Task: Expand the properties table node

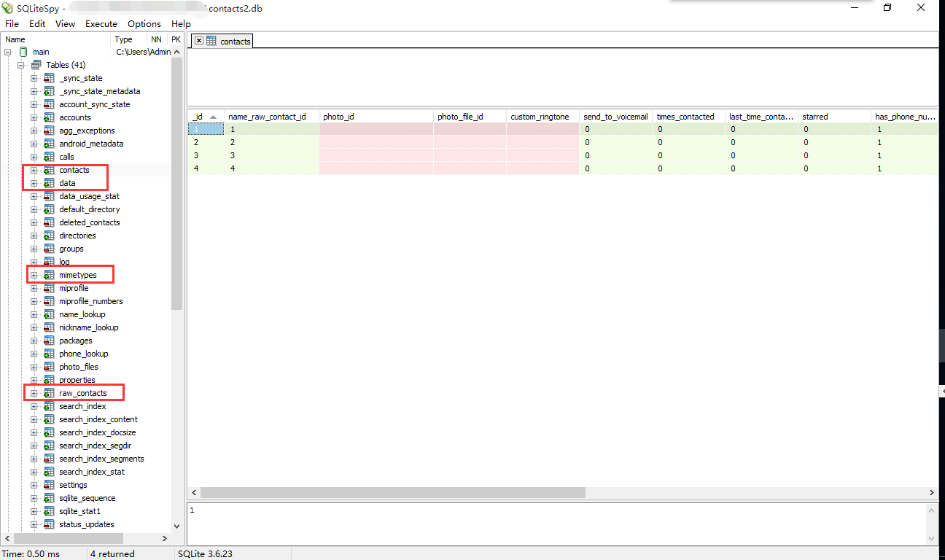Action: pyautogui.click(x=34, y=380)
